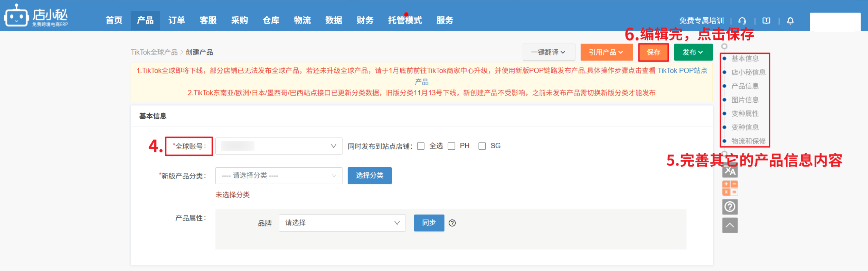Viewport: 868px width, 271px height.
Task: Click the 店小秘 robot logo
Action: tap(16, 16)
